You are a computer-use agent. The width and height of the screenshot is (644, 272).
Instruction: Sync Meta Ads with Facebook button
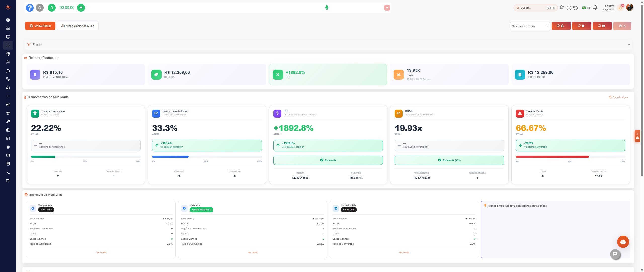coord(582,26)
